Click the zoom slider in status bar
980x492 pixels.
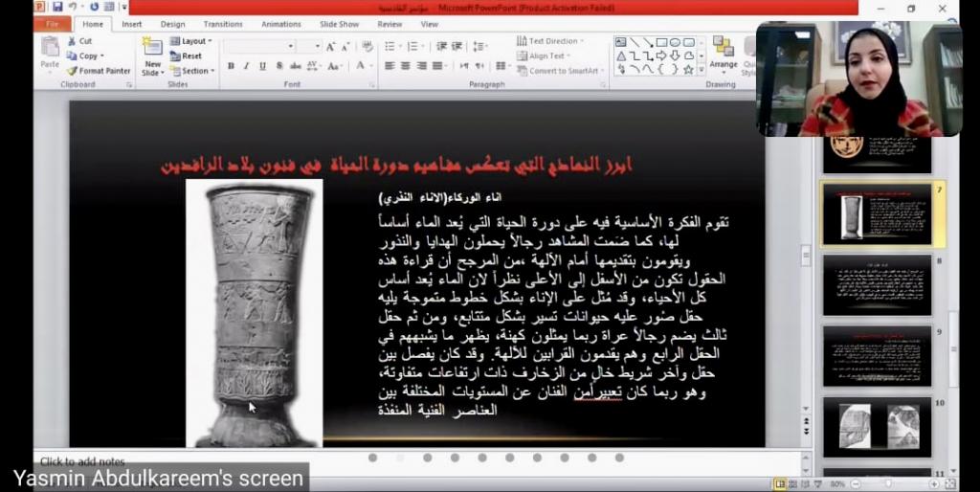pyautogui.click(x=888, y=484)
